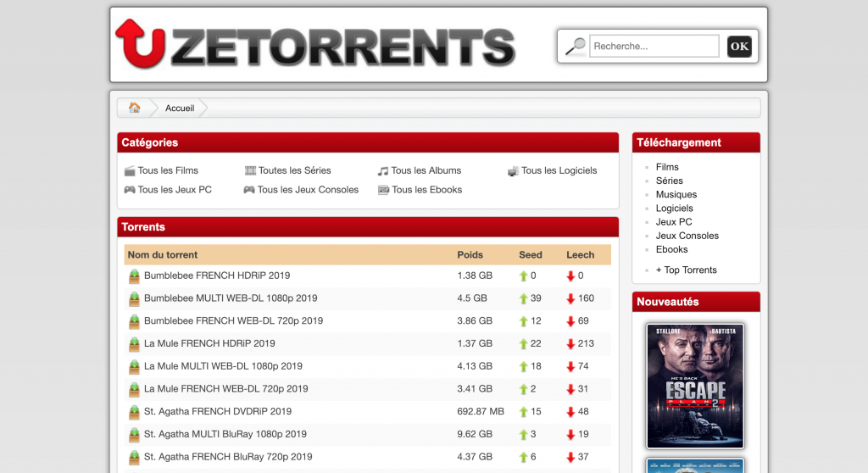Click the film strip icon for Toutes les Séries
The image size is (868, 473).
click(x=250, y=170)
